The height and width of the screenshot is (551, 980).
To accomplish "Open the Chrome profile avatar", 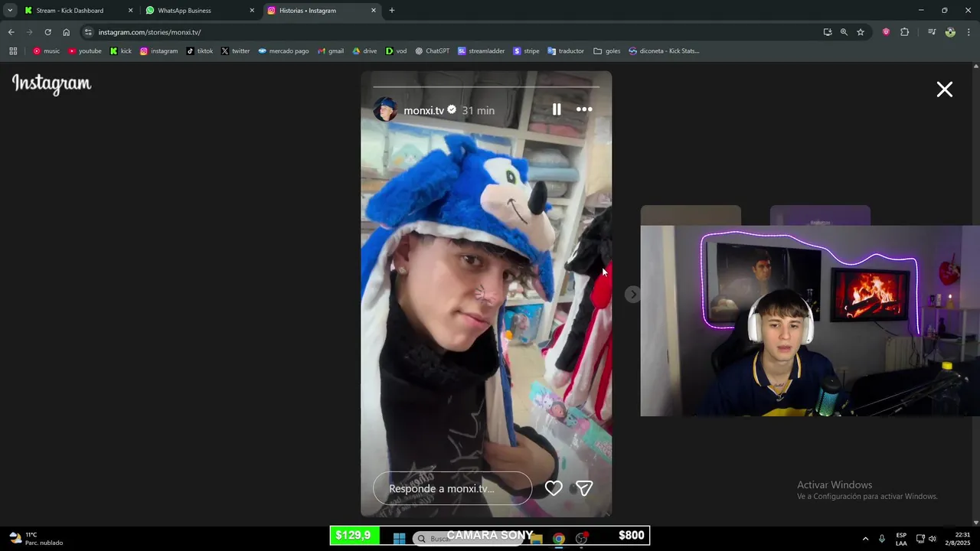I will pyautogui.click(x=950, y=32).
